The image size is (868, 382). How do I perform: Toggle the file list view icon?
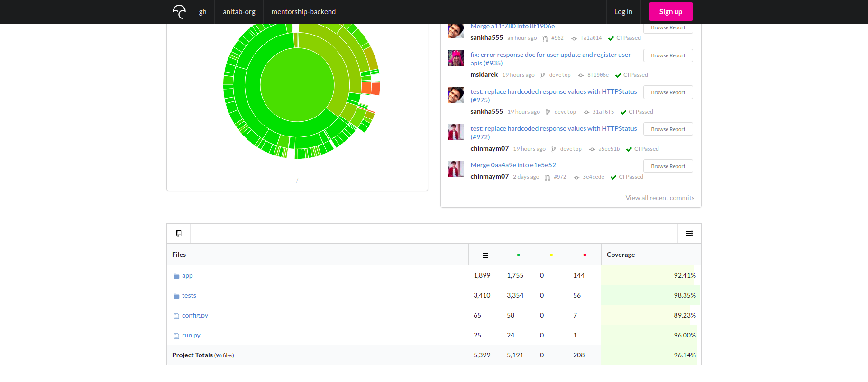tap(689, 233)
